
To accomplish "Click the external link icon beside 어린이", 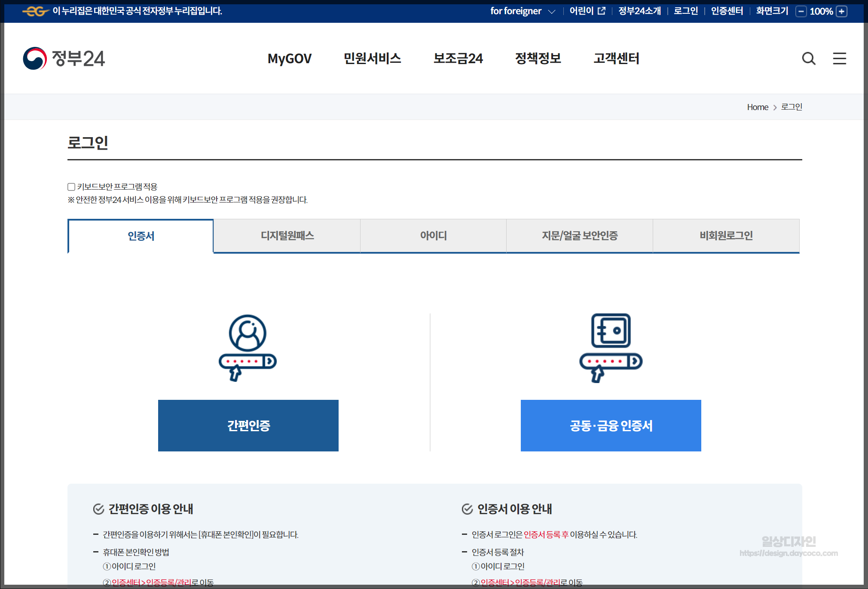I will (x=602, y=10).
